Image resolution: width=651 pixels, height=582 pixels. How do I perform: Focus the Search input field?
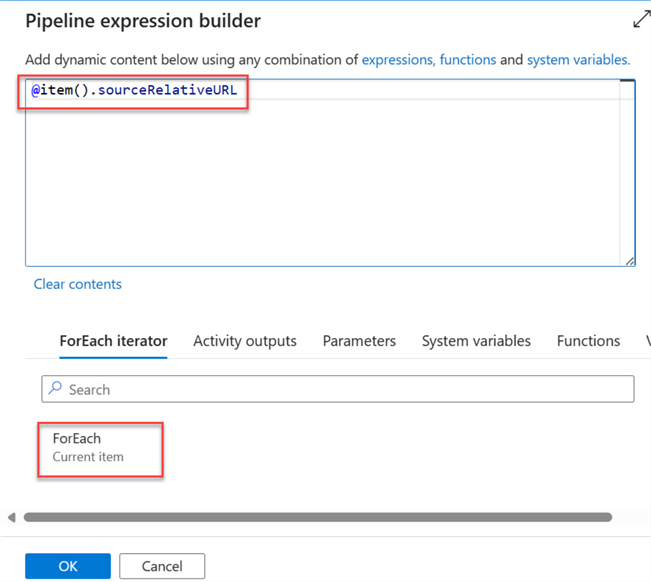(x=340, y=389)
